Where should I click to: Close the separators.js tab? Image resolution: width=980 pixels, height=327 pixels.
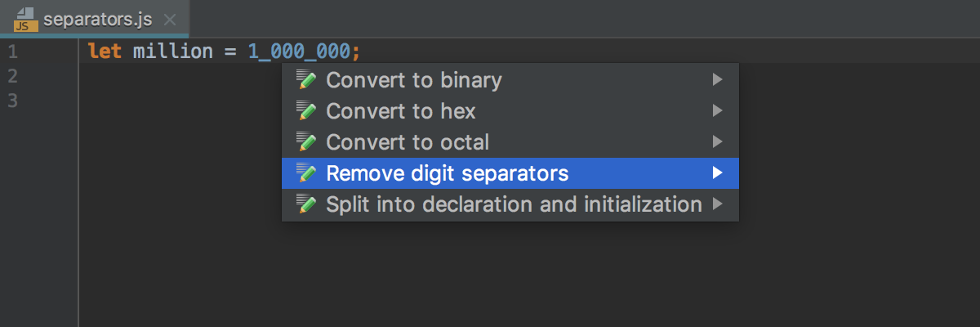coord(170,19)
